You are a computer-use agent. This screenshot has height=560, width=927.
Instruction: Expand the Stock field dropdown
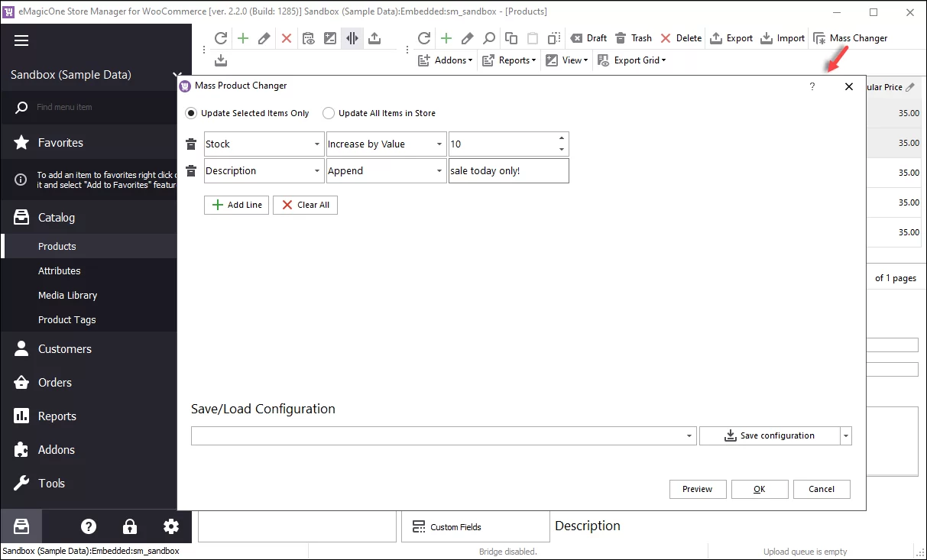click(x=317, y=144)
